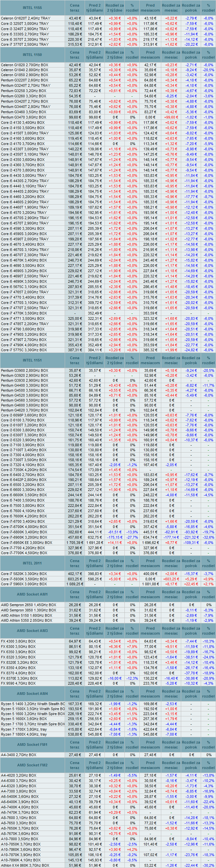The width and height of the screenshot is (216, 868).
Task: Select the A4-3400 2,7GHz BOX row name
Action: (18, 755)
